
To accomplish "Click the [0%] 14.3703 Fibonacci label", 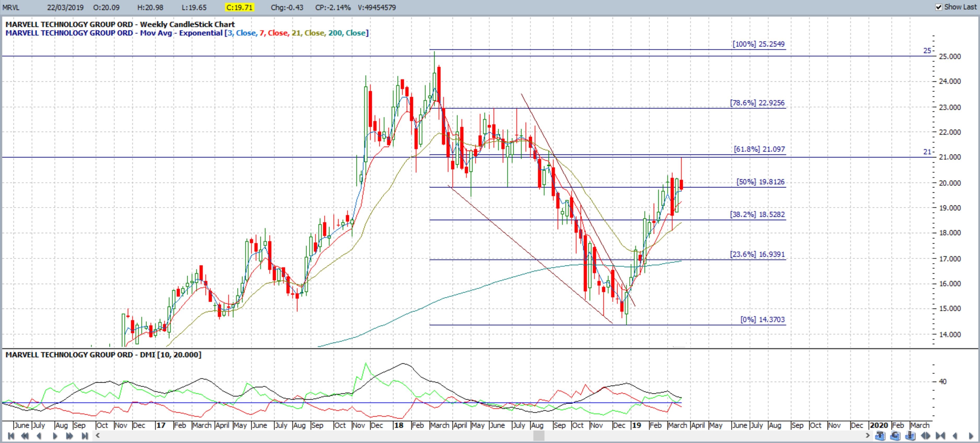I will 762,320.
